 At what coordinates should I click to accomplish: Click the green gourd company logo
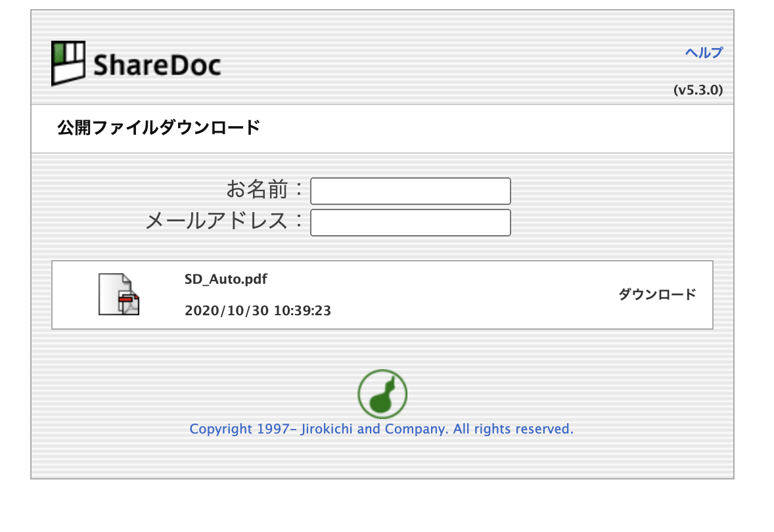click(382, 395)
